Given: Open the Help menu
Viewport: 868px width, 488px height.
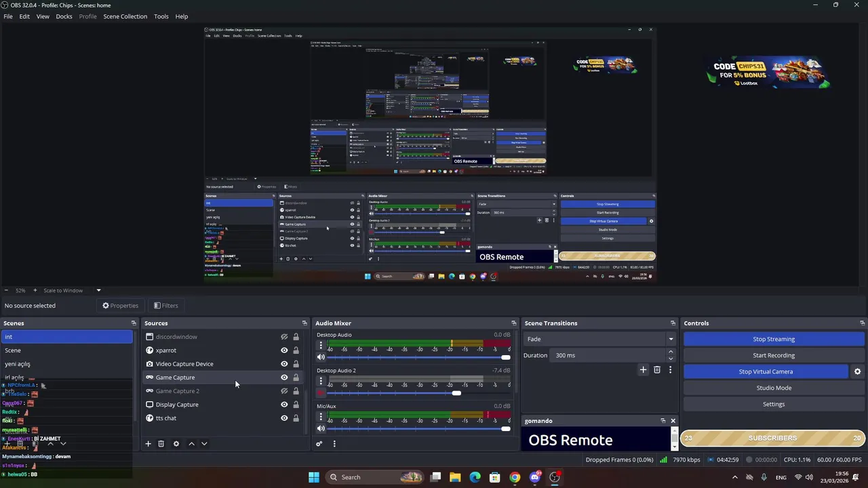Looking at the screenshot, I should [182, 16].
